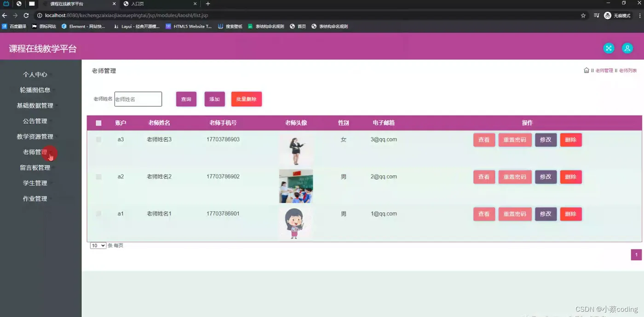The width and height of the screenshot is (644, 317).
Task: Reload the page with refresh icon
Action: [26, 15]
